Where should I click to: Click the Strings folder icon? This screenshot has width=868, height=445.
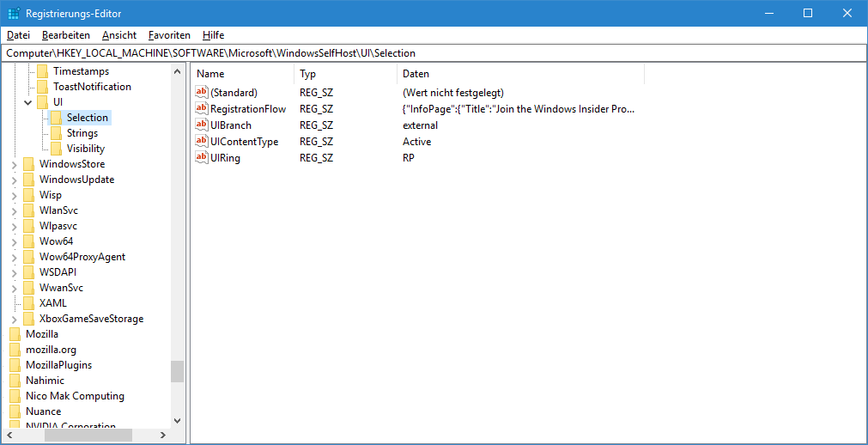pyautogui.click(x=56, y=133)
